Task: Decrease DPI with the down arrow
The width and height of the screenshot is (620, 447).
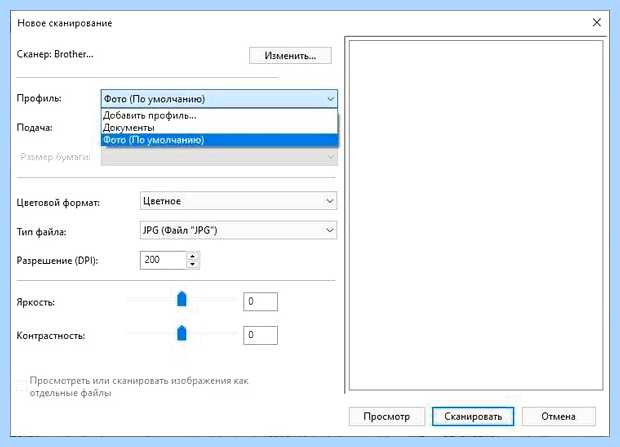Action: [193, 265]
